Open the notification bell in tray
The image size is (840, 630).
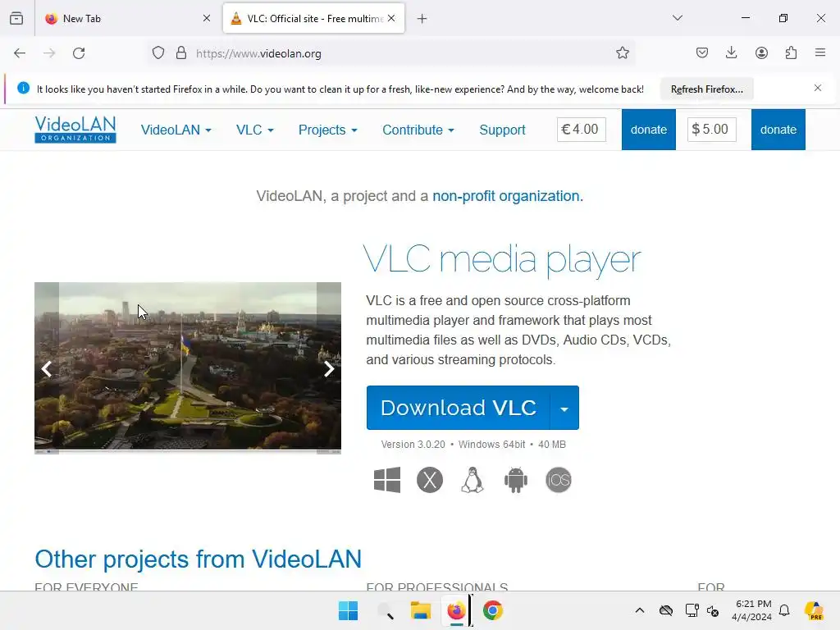[x=784, y=610]
